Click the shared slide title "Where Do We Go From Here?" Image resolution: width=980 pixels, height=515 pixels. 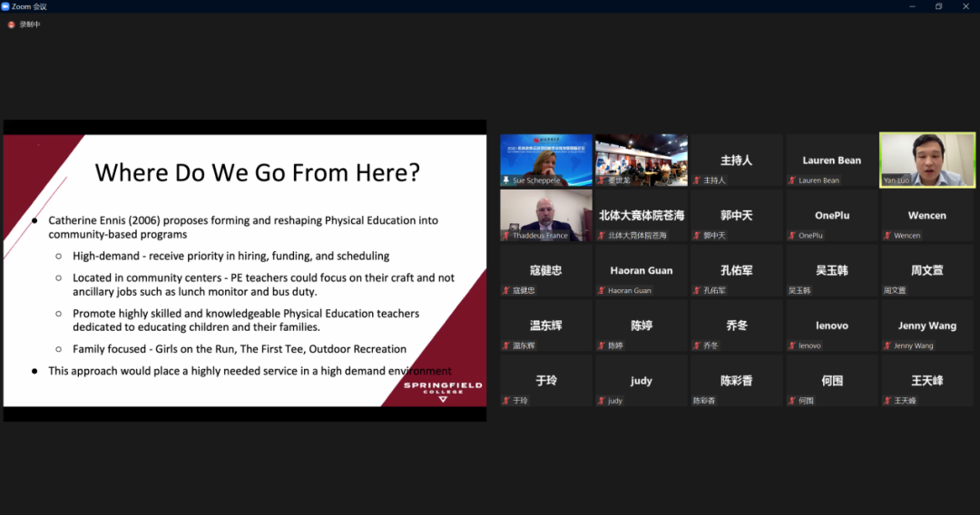[260, 171]
